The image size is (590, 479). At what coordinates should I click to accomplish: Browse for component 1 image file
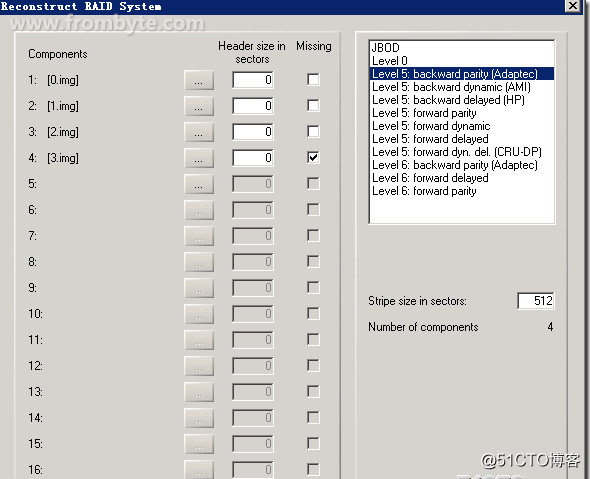coord(199,80)
